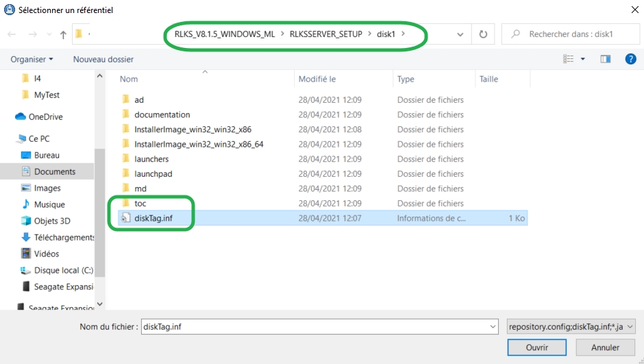Screen dimensions: 644x364
Task: Open Téléchargements in the navigation pane
Action: click(x=64, y=237)
